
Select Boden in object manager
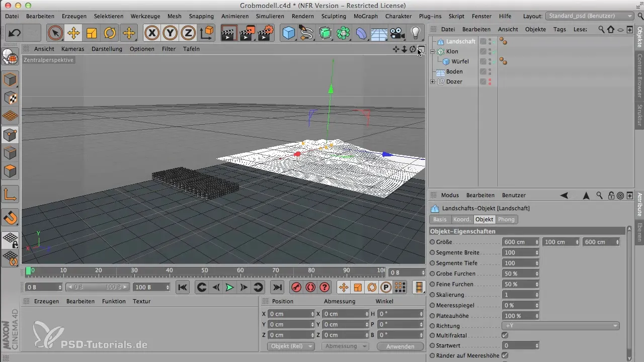point(454,71)
